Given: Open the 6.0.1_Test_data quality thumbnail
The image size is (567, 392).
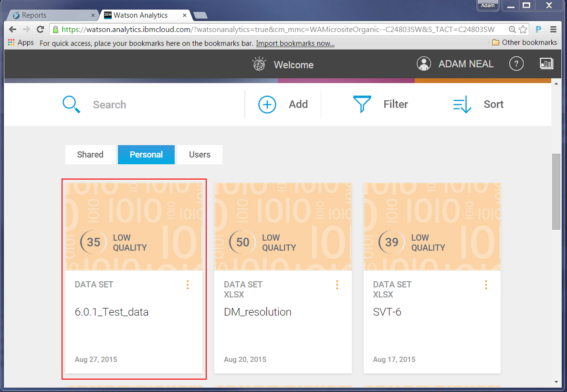Looking at the screenshot, I should (134, 226).
